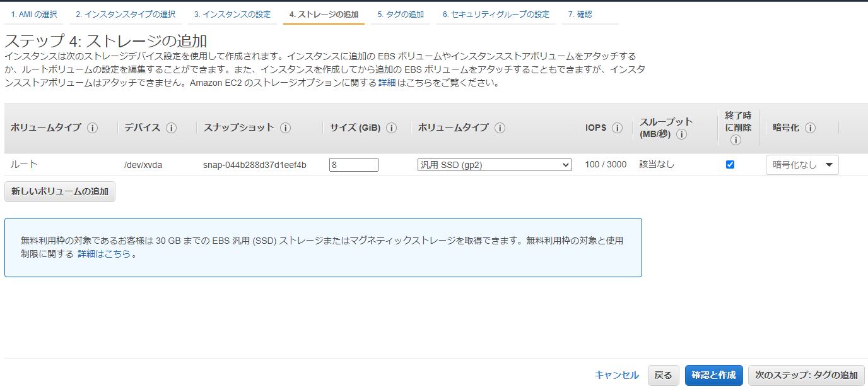This screenshot has height=389, width=868.
Task: Open 詳細 link in storage description paragraph
Action: pos(387,83)
